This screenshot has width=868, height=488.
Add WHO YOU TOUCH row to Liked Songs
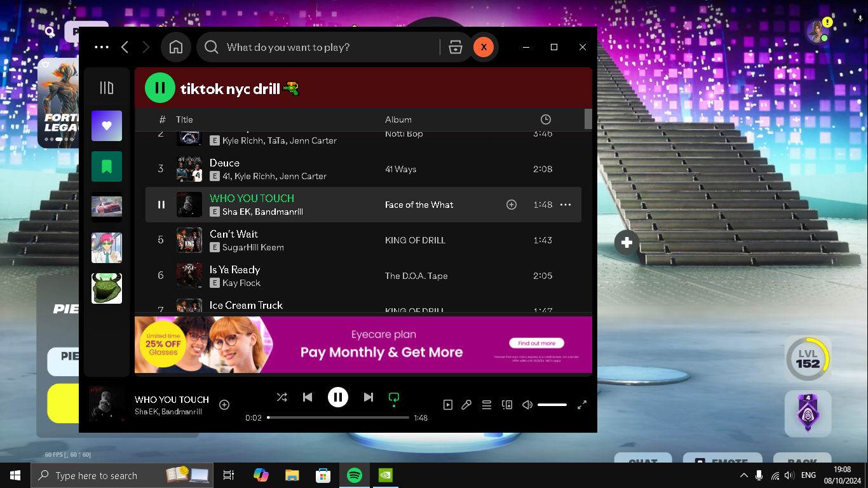click(512, 205)
